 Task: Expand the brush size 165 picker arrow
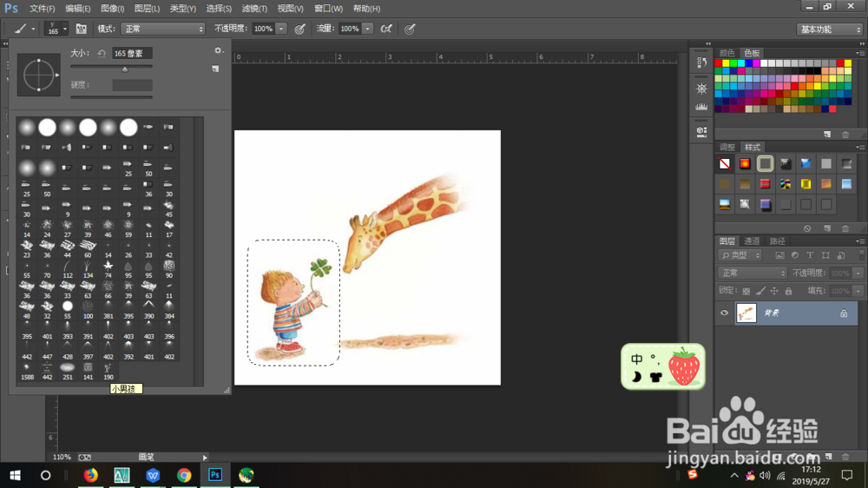[x=65, y=29]
